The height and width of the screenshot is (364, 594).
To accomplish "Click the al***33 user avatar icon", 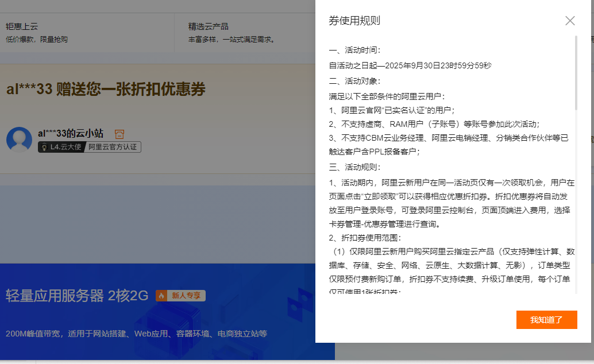I will (x=19, y=140).
